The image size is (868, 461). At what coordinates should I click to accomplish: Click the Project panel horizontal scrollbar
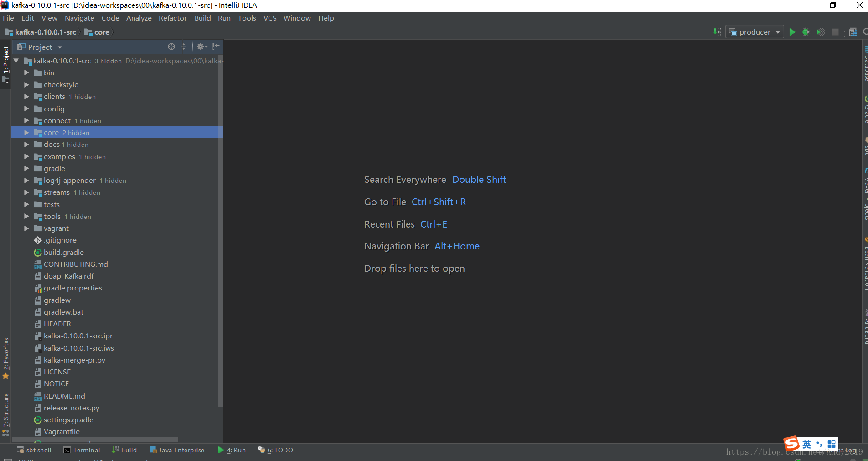point(94,440)
